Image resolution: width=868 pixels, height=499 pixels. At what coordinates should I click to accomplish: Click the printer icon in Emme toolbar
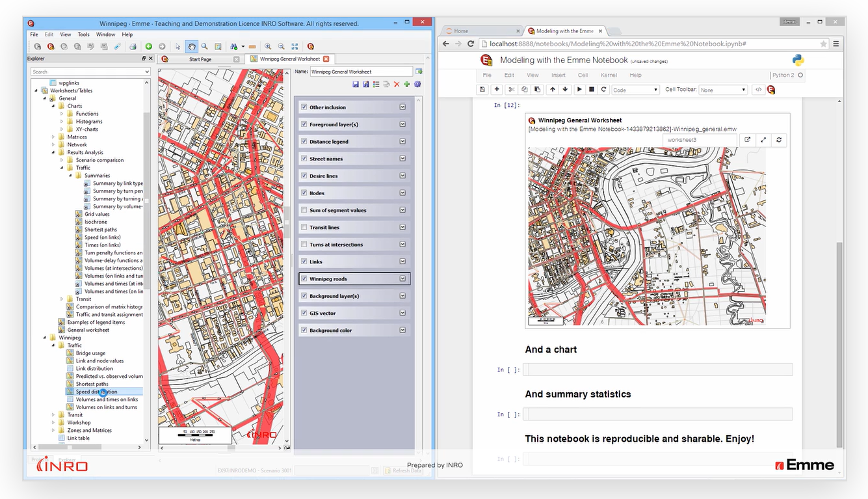pyautogui.click(x=133, y=46)
